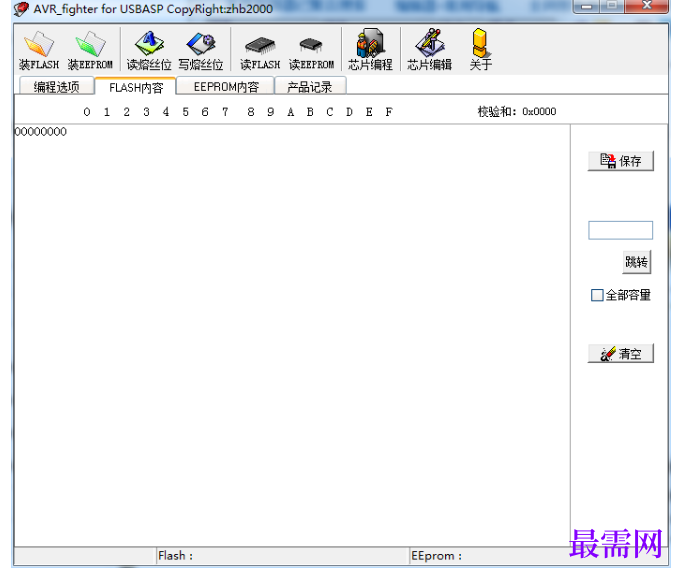Viewport: 681px width, 575px height.
Task: Enable the 全部容量 checkbox
Action: pos(597,295)
